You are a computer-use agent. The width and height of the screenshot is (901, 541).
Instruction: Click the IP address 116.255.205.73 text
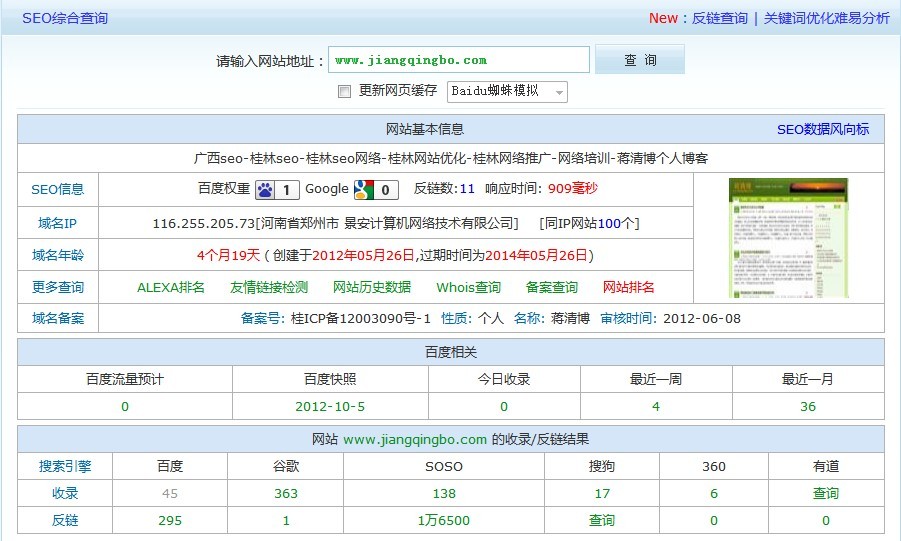tap(203, 224)
